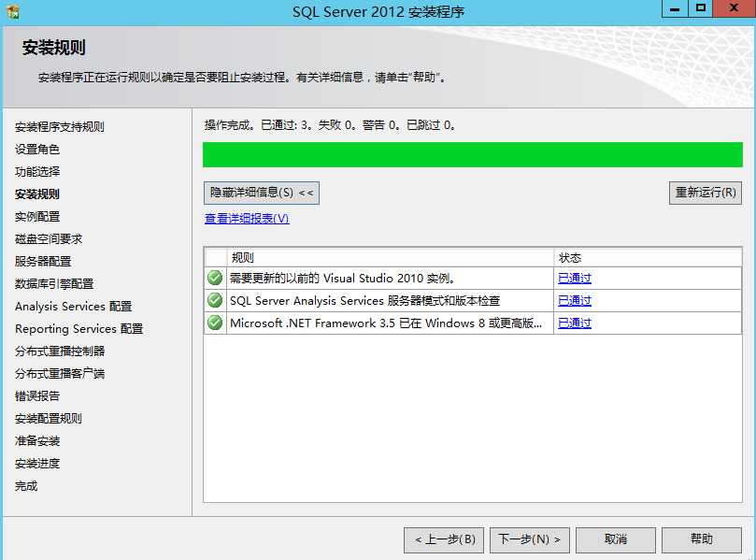Select the 实例配置 step in sidebar

pyautogui.click(x=37, y=217)
